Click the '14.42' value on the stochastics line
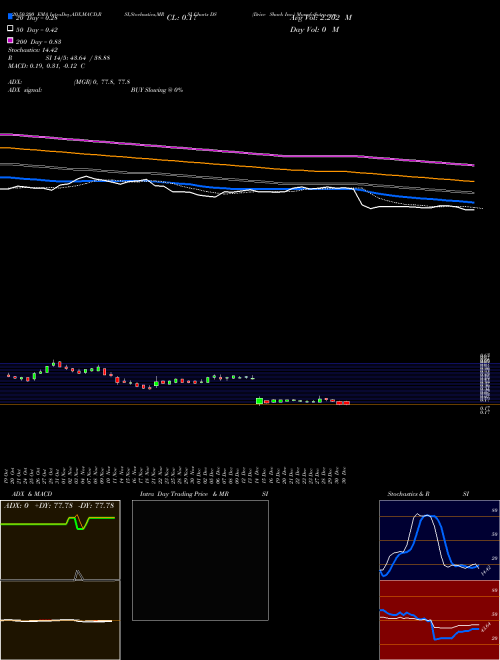Viewport: 500px width, 660px height. point(486,571)
